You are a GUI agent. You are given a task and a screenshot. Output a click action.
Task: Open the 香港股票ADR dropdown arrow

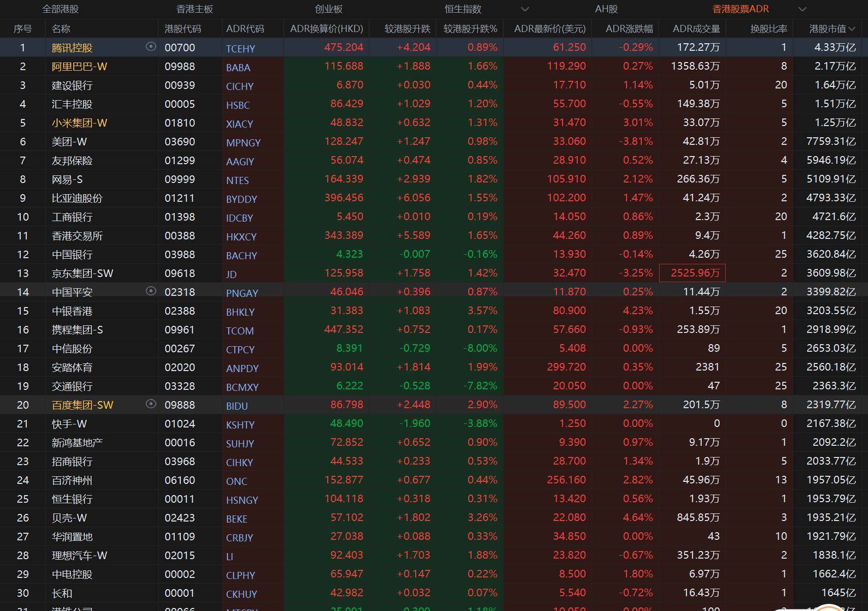coord(802,9)
